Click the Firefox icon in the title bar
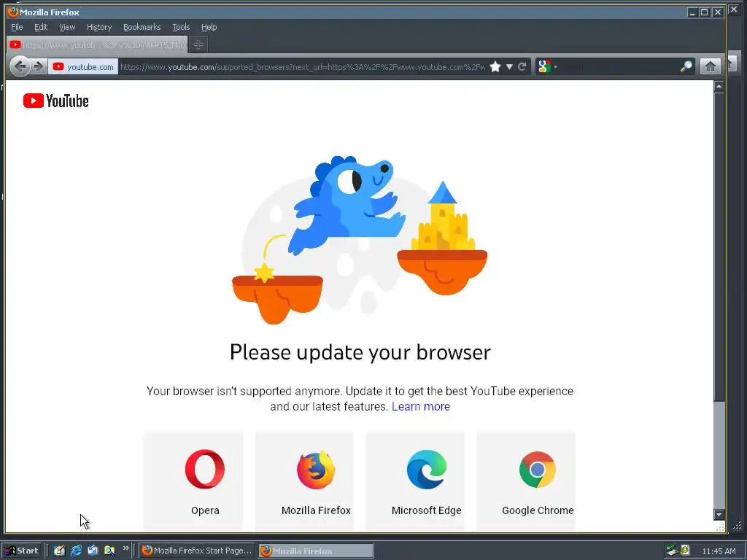747x560 pixels. (13, 12)
